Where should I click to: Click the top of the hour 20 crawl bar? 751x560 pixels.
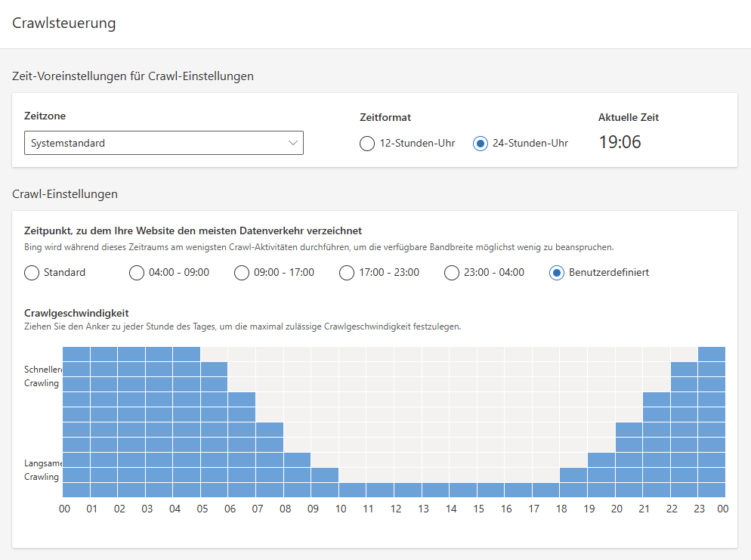tap(629, 430)
